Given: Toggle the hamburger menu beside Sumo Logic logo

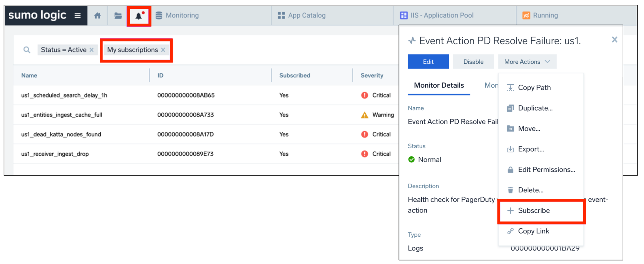Looking at the screenshot, I should [78, 15].
